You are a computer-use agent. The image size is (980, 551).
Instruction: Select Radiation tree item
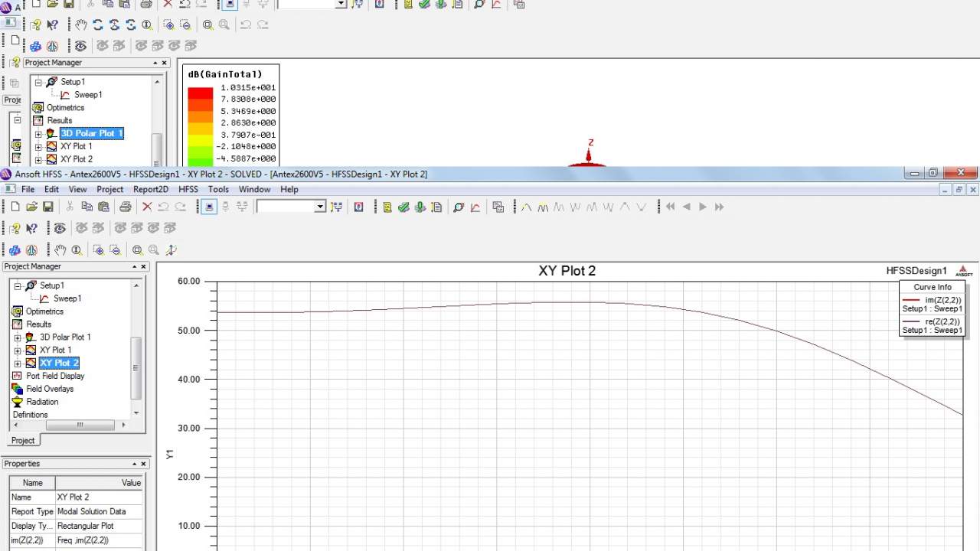(42, 402)
